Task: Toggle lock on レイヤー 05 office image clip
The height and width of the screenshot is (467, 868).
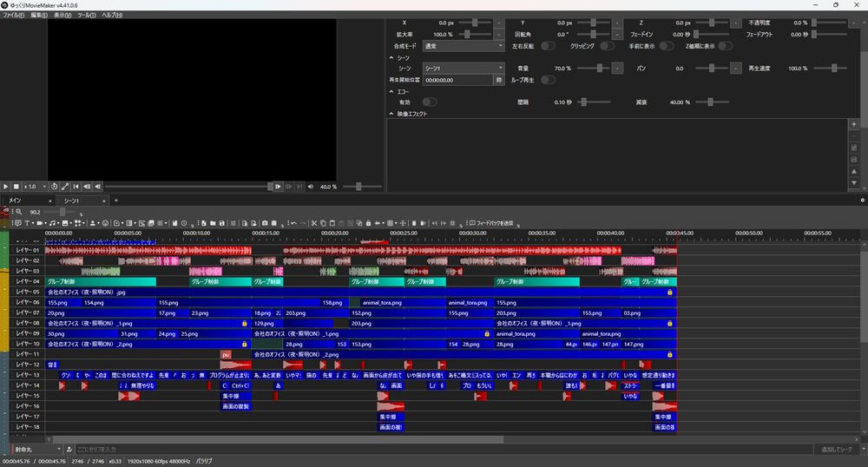Action: 670,293
